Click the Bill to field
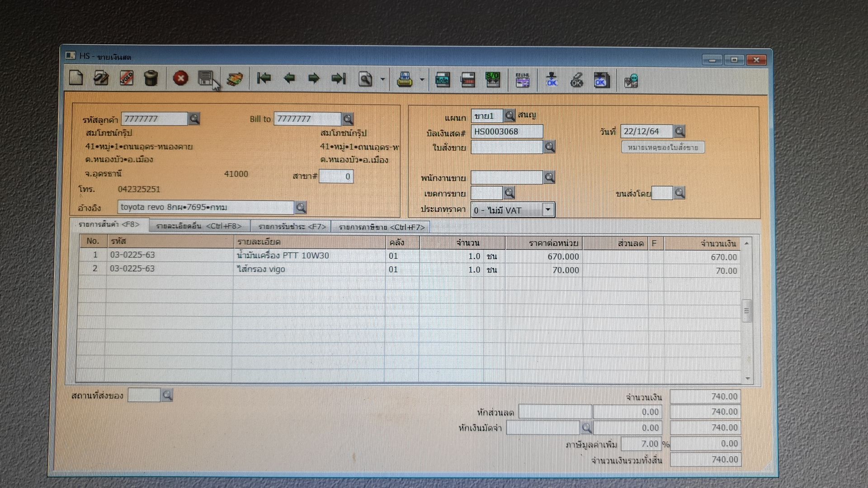868x488 pixels. click(307, 119)
